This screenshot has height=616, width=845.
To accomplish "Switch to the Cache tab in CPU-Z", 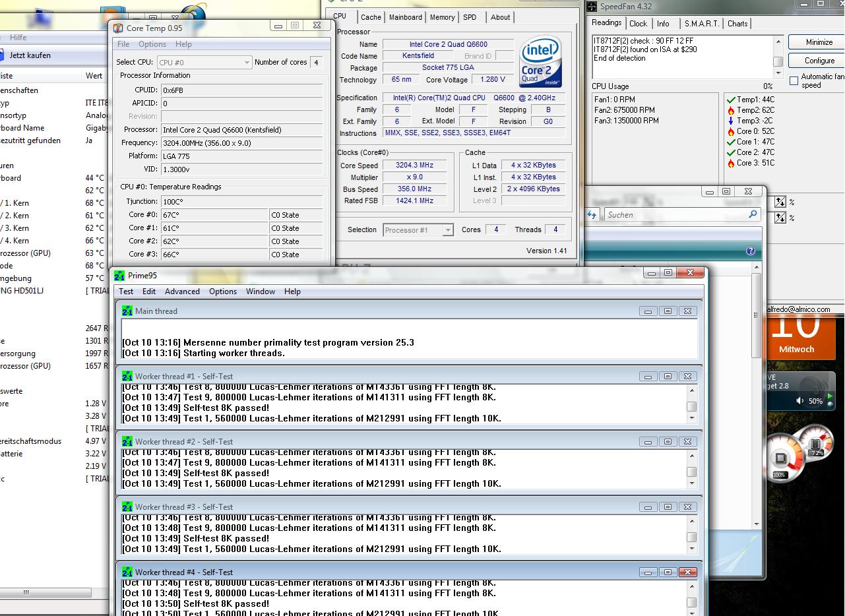I will pyautogui.click(x=371, y=17).
